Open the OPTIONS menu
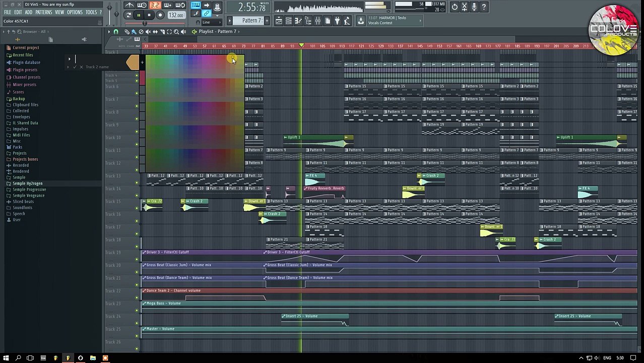Viewport: 644px width, 363px height. pyautogui.click(x=75, y=12)
